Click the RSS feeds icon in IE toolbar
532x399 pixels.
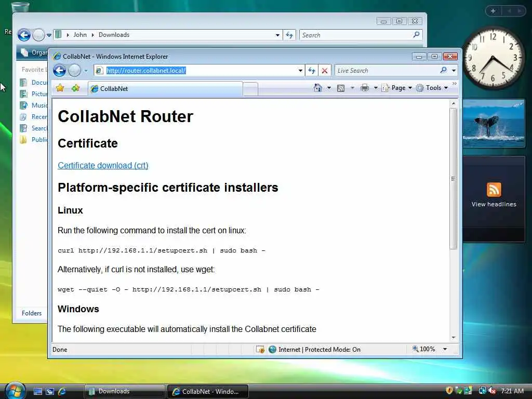pos(341,88)
